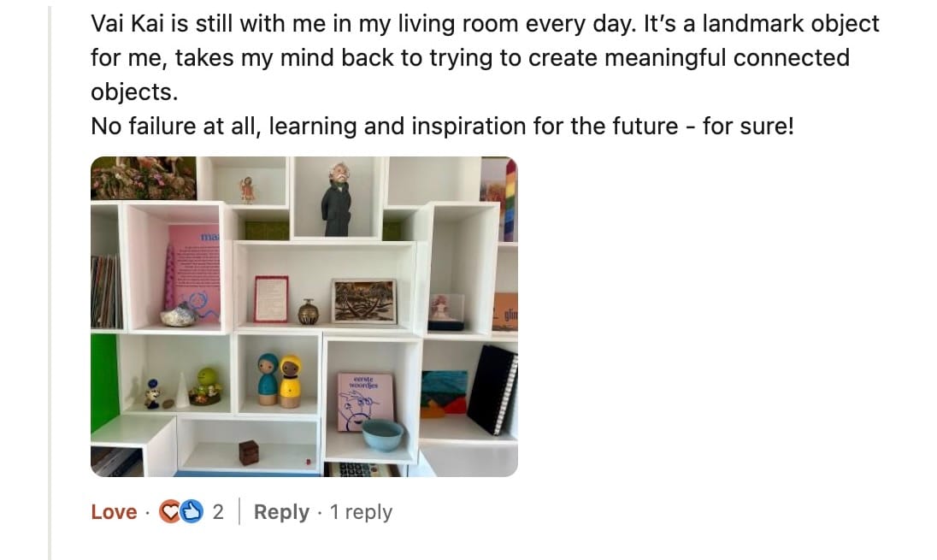Click Reply under the comment
Screen dimensions: 937x560
tap(281, 512)
